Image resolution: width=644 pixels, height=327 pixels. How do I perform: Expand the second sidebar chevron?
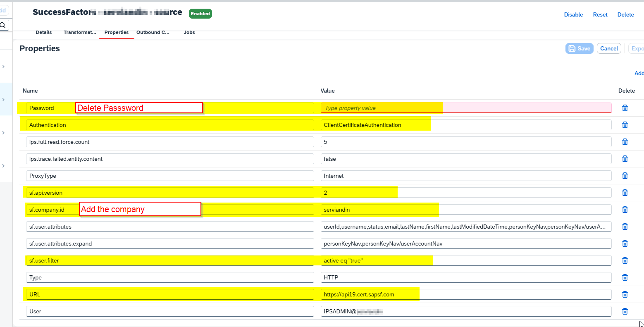click(x=3, y=100)
